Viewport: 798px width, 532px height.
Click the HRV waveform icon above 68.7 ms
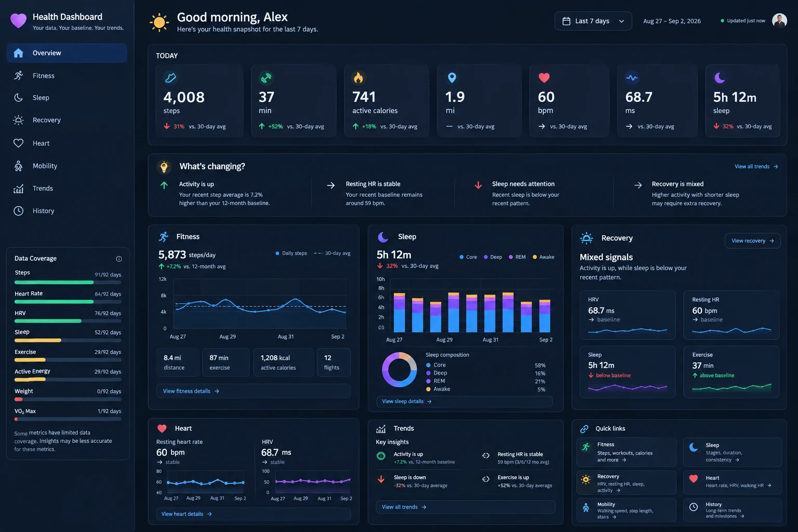(x=632, y=78)
